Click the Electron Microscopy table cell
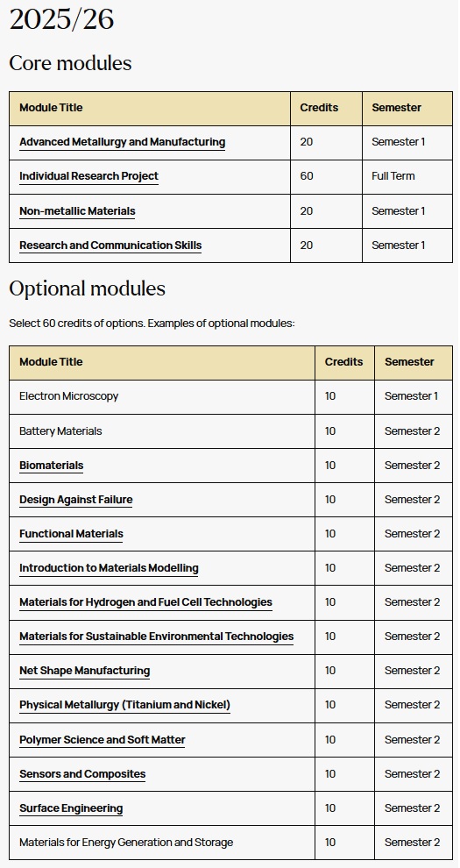Screen dimensions: 460x868 (x=162, y=397)
